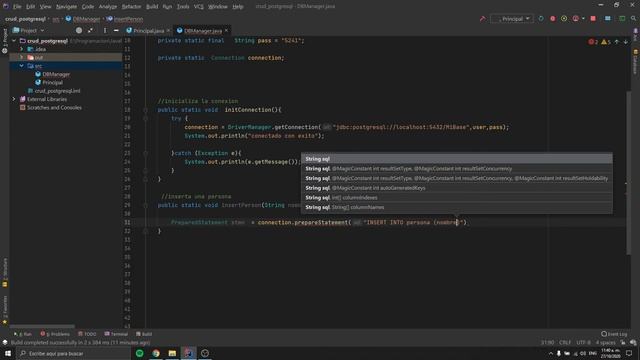
Task: Open the File menu
Action: [17, 7]
